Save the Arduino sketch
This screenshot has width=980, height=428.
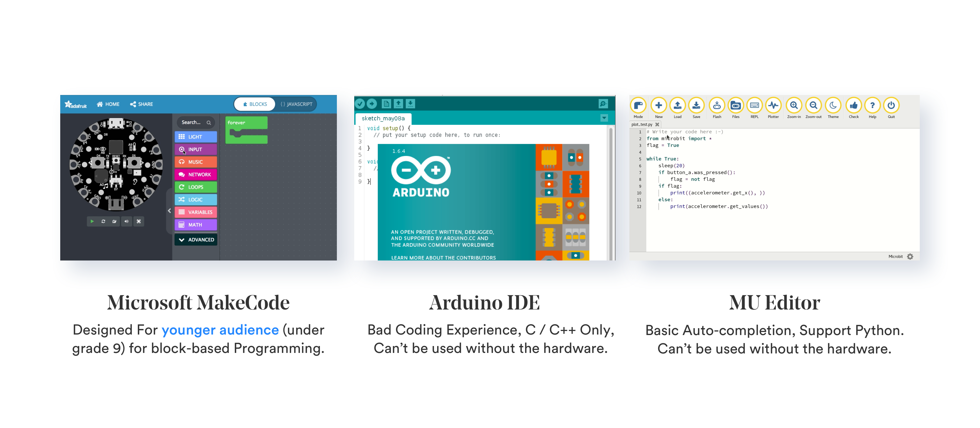click(410, 104)
